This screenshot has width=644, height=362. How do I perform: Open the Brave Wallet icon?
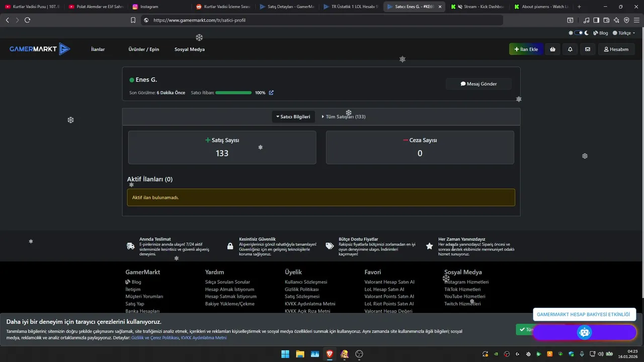point(606,20)
